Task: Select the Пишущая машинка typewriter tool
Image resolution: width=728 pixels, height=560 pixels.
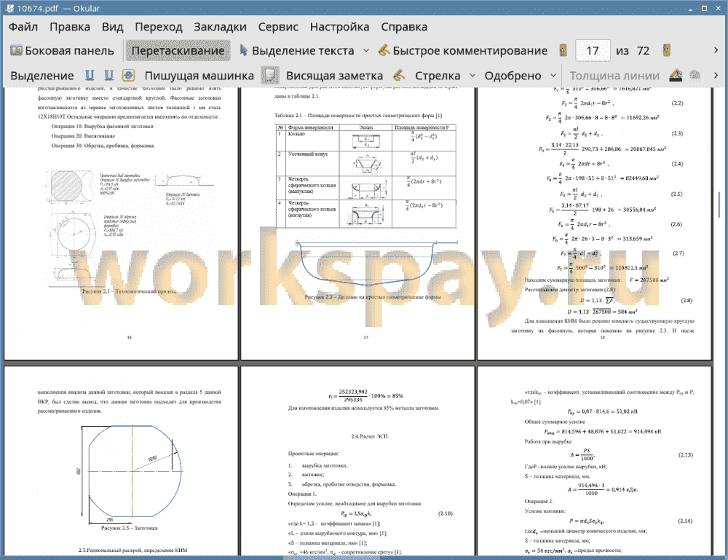Action: point(199,76)
